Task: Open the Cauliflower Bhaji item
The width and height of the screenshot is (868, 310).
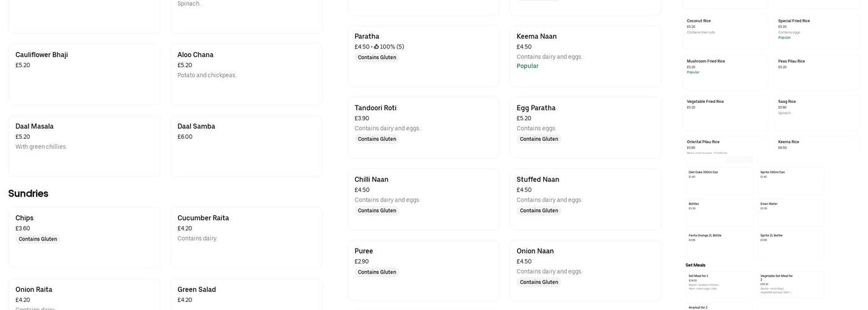Action: [84, 74]
